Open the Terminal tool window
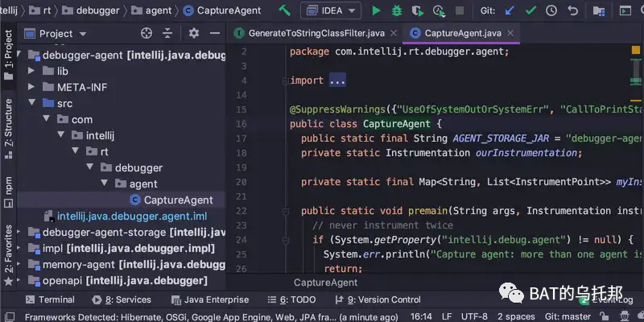This screenshot has width=644, height=322. pyautogui.click(x=50, y=299)
